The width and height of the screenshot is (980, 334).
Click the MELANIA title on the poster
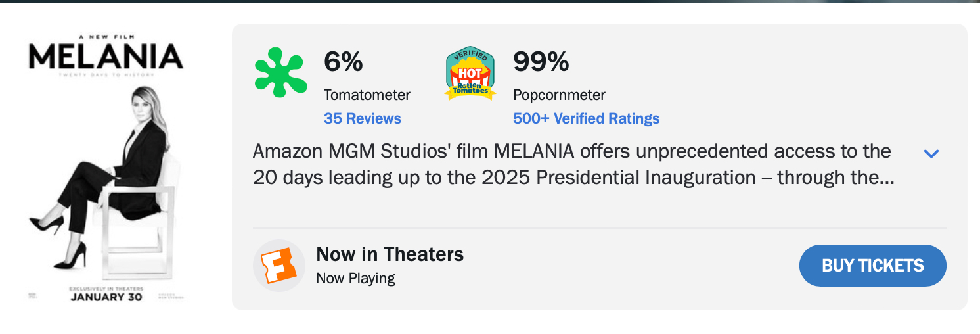click(106, 57)
